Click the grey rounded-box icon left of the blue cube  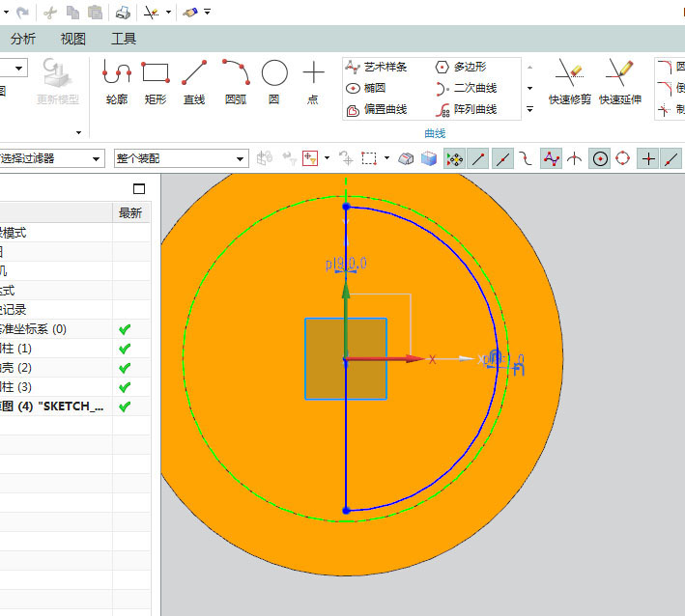[406, 158]
